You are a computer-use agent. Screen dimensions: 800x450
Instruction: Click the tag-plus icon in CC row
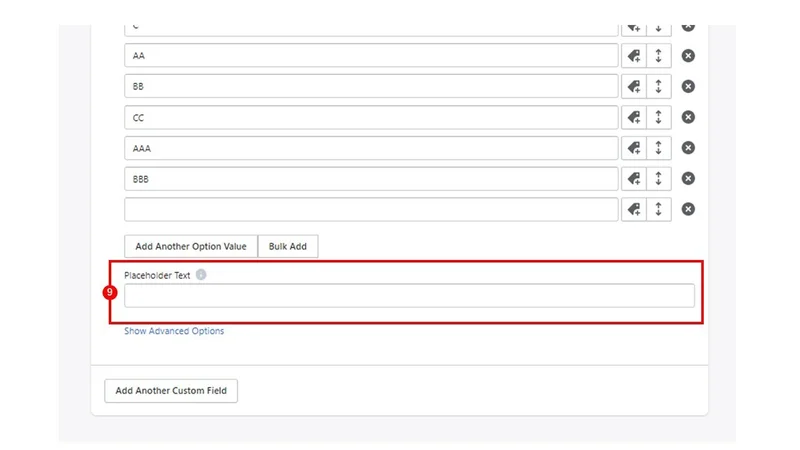point(634,117)
